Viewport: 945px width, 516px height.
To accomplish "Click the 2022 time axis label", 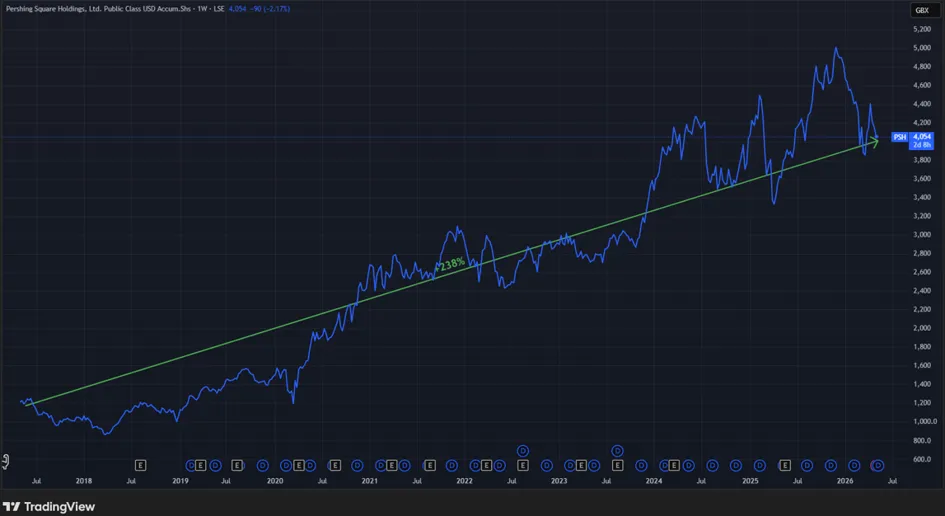I will 464,481.
